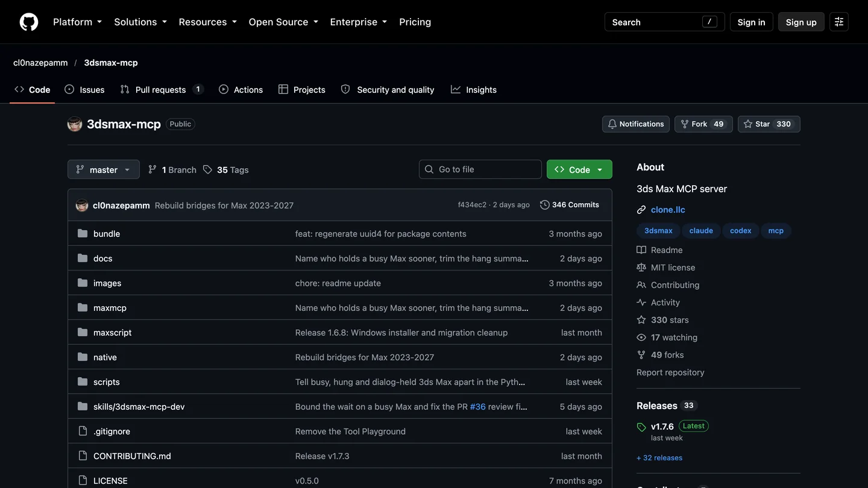Expand the Solutions menu
The height and width of the screenshot is (488, 868).
tap(140, 22)
